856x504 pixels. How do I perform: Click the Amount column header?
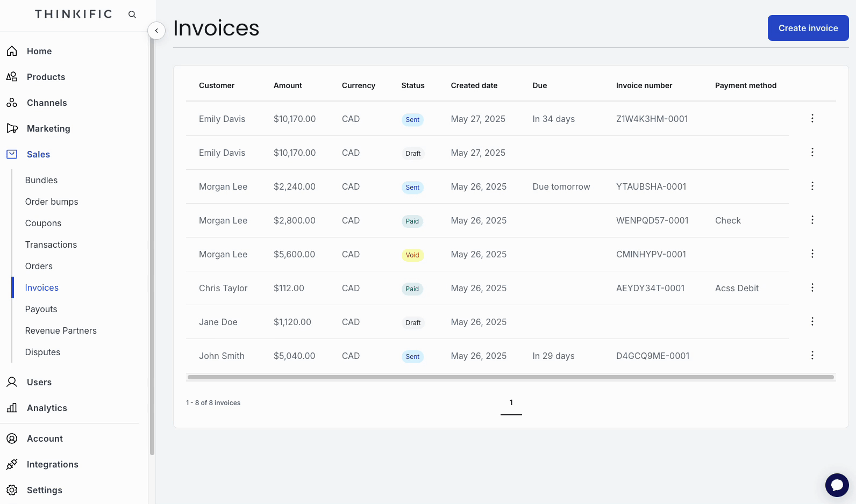(288, 85)
